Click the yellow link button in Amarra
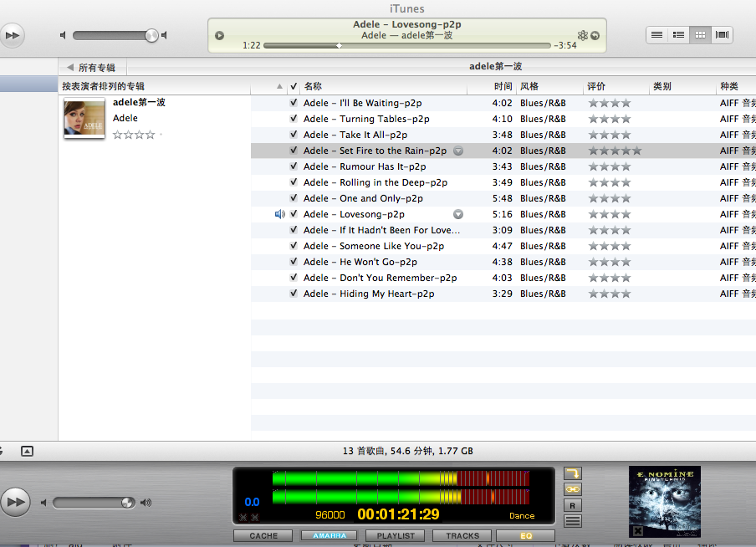The width and height of the screenshot is (756, 547). click(573, 489)
